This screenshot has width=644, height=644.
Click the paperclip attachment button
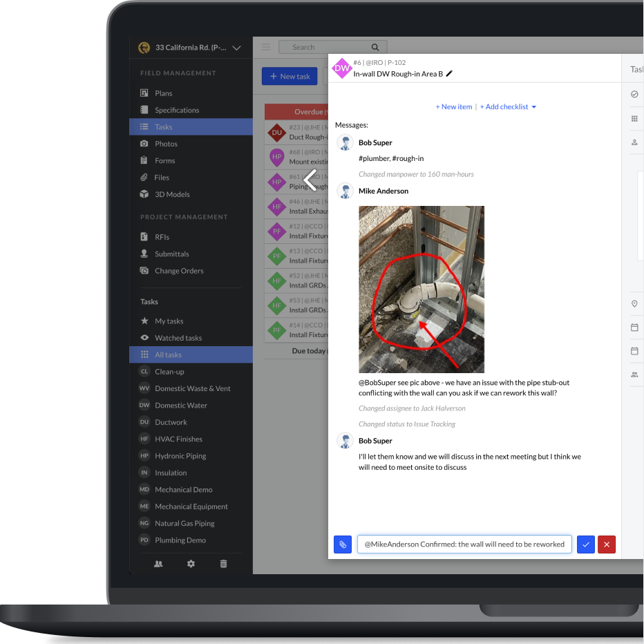[x=343, y=544]
